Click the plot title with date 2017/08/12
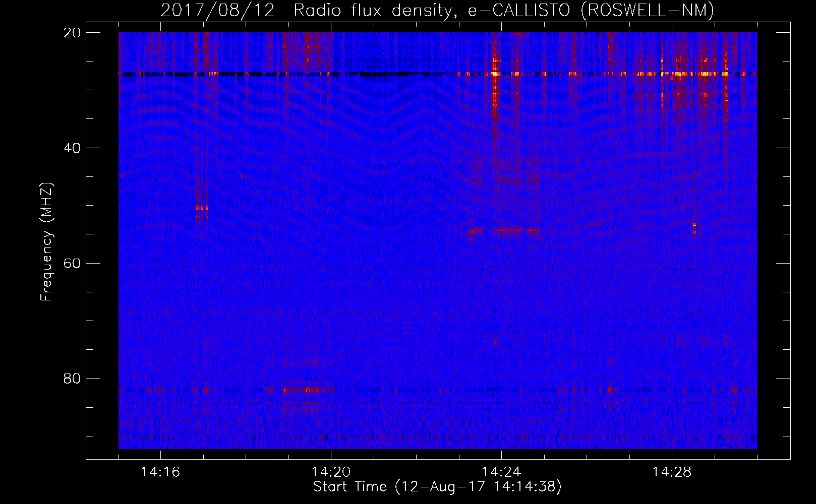This screenshot has height=504, width=816. click(437, 10)
